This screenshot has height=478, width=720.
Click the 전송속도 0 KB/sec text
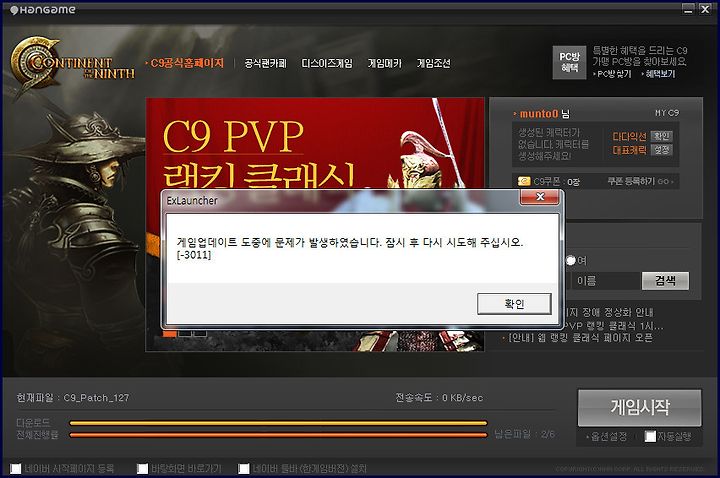pyautogui.click(x=439, y=398)
